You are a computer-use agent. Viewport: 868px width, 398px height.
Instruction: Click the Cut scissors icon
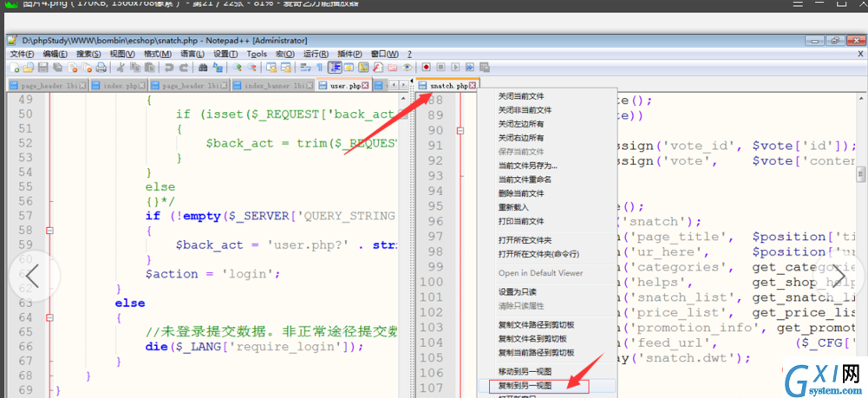click(x=121, y=68)
